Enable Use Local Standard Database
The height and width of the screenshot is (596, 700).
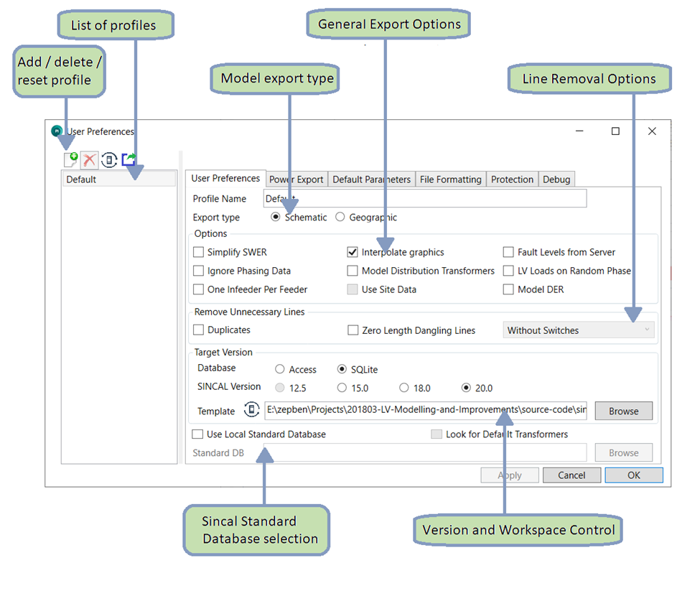coord(198,434)
